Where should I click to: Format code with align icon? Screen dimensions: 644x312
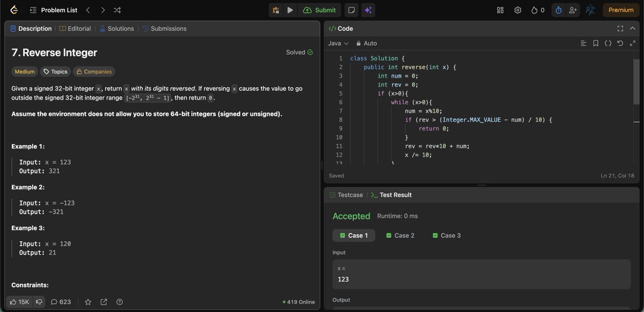coord(583,43)
